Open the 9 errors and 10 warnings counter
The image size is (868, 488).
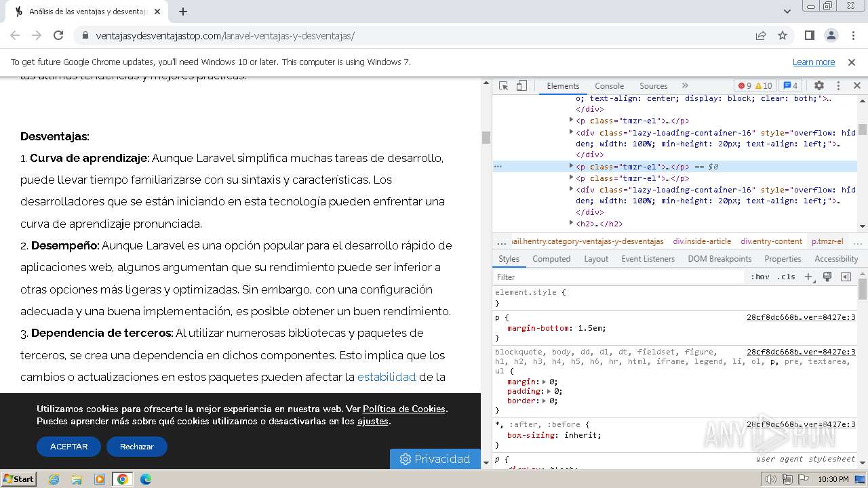click(755, 86)
